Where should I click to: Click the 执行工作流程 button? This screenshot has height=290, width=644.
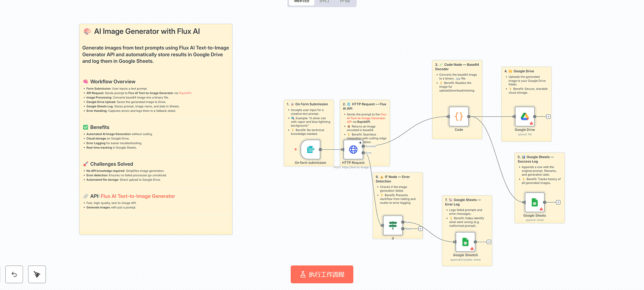pyautogui.click(x=322, y=274)
